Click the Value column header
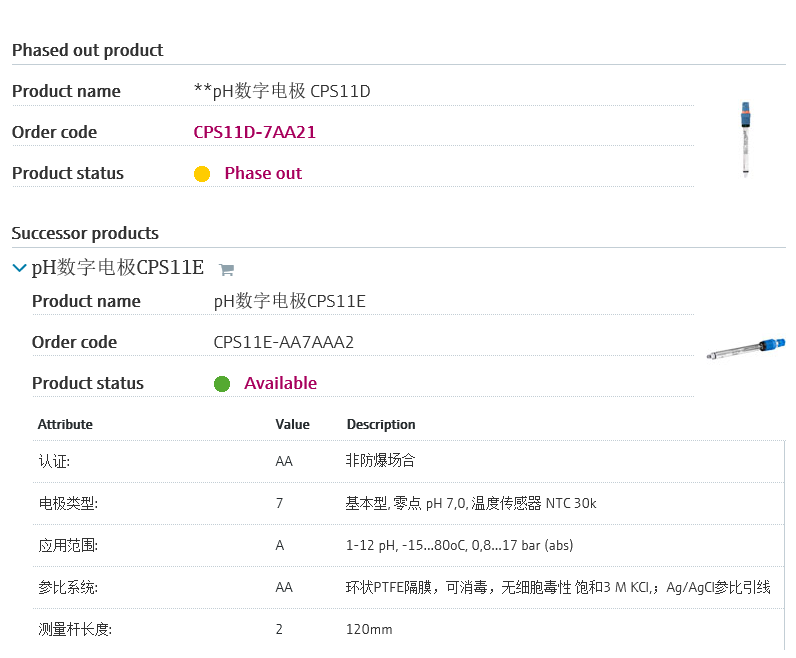The image size is (796, 658). (292, 424)
